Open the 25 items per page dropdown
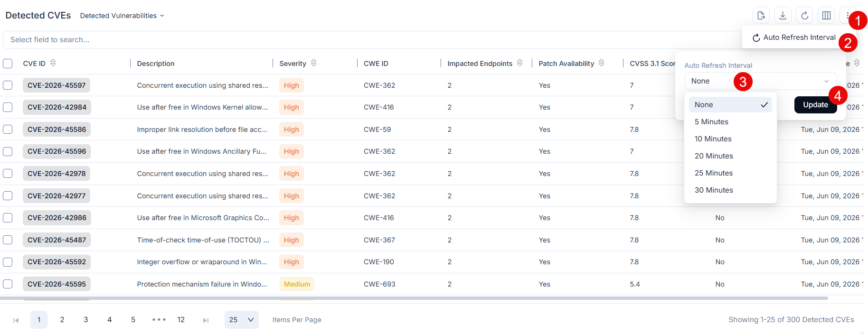The image size is (868, 334). point(242,320)
